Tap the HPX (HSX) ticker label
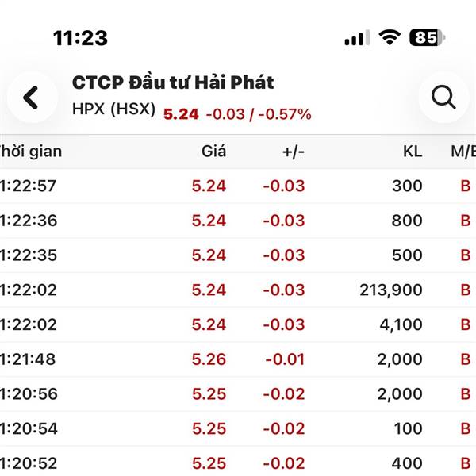476x476 pixels. coord(113,111)
